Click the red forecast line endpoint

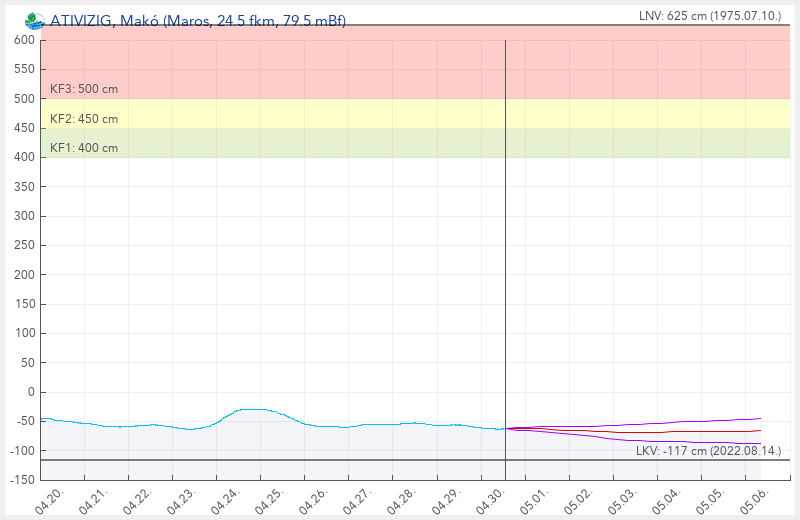(x=759, y=431)
